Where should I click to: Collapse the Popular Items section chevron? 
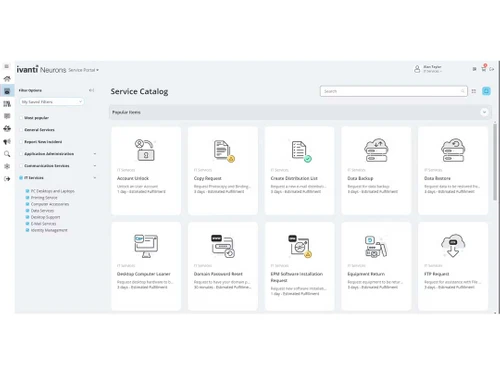coord(484,112)
